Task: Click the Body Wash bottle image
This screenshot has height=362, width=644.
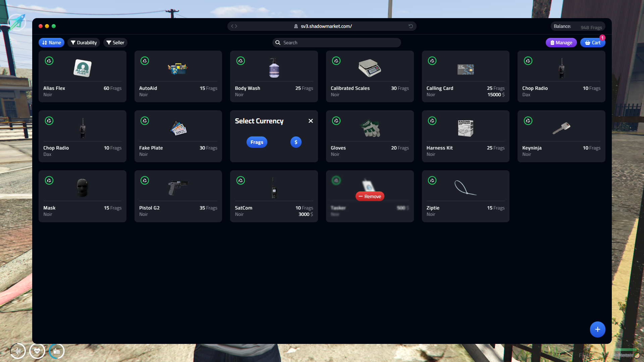Action: click(274, 68)
